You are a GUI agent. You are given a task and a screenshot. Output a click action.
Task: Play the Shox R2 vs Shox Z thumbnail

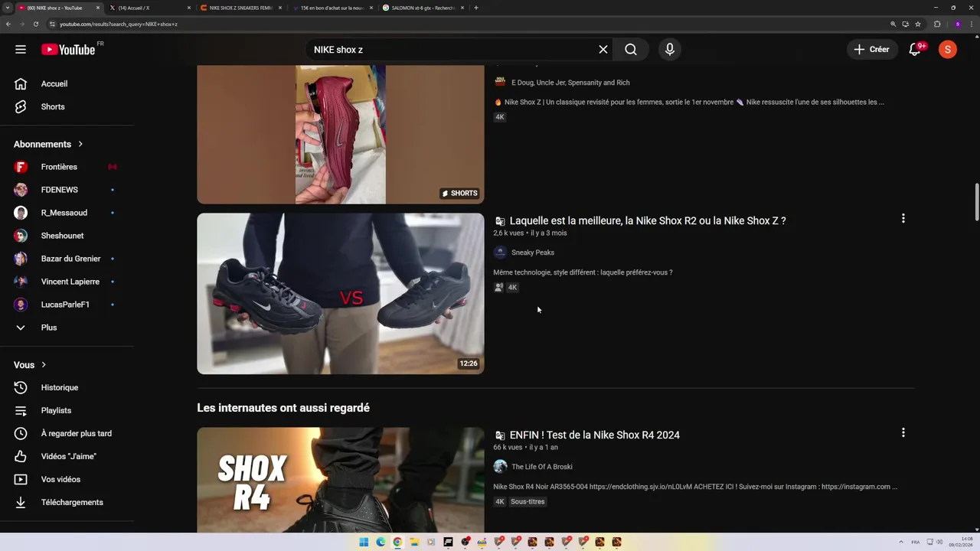341,294
